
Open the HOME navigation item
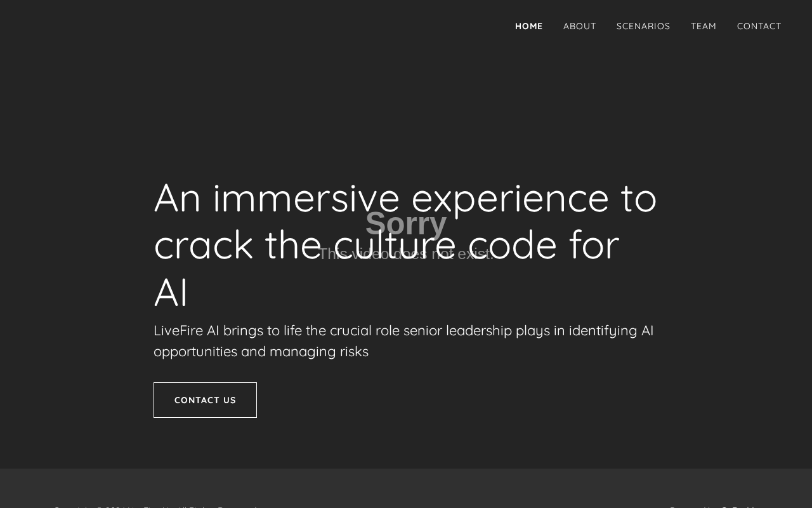(x=528, y=26)
